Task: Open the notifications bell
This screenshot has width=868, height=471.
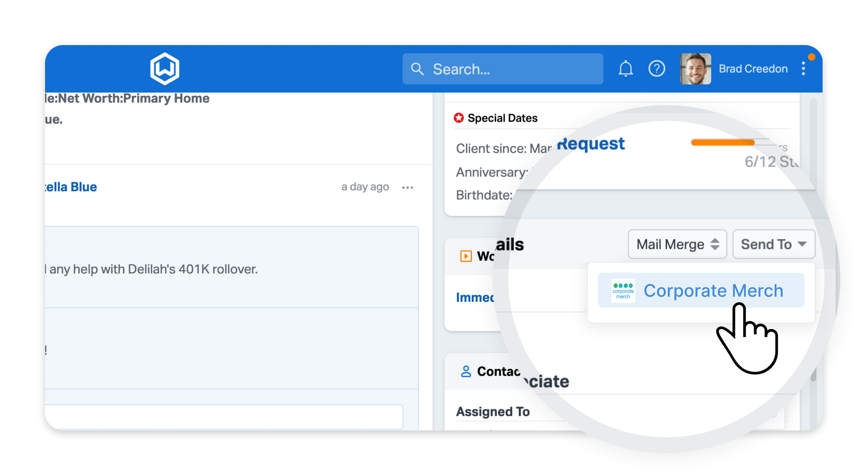Action: pos(625,69)
